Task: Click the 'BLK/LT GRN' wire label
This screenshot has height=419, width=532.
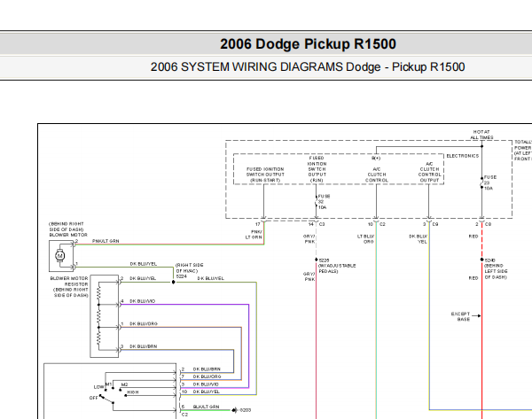Action: [x=206, y=407]
